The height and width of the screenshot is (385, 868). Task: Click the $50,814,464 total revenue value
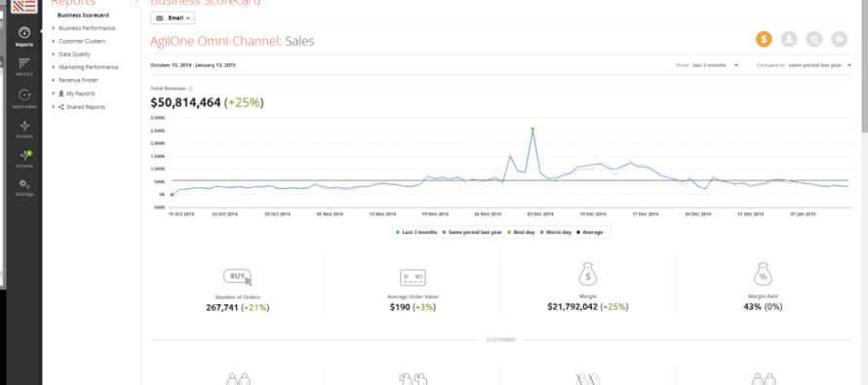pyautogui.click(x=185, y=102)
